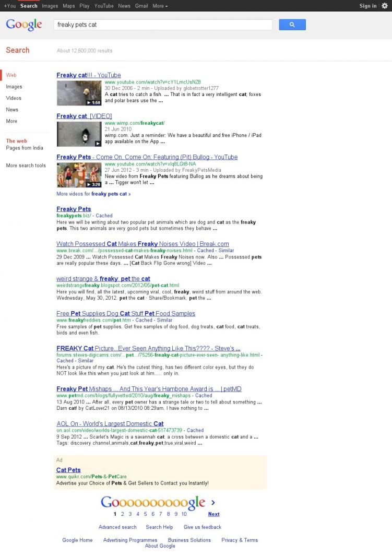392x556 pixels.
Task: Open the Cat Pets ad link
Action: [x=68, y=470]
